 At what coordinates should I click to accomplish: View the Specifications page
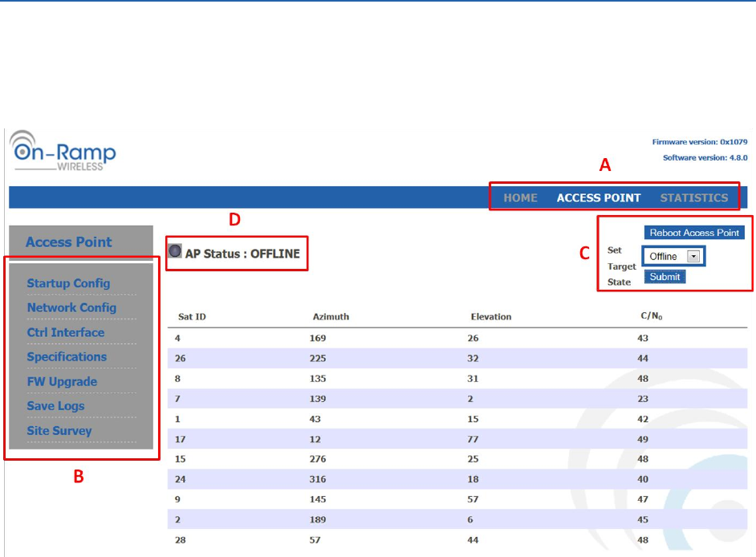[x=67, y=357]
